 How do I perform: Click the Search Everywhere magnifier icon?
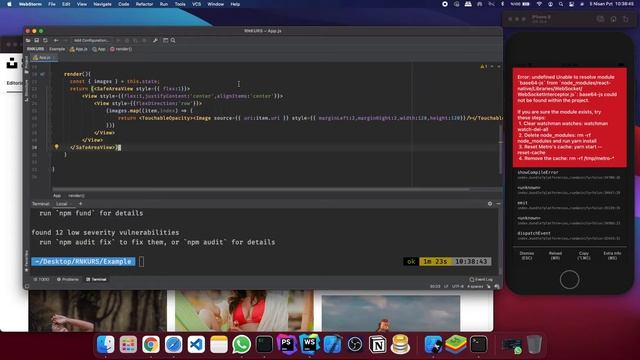173,40
